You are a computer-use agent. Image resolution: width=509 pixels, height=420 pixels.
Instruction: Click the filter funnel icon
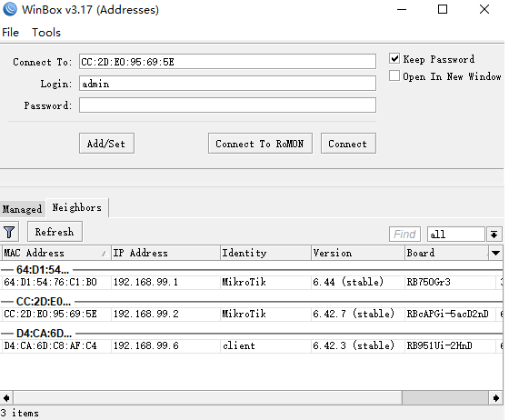click(x=9, y=232)
